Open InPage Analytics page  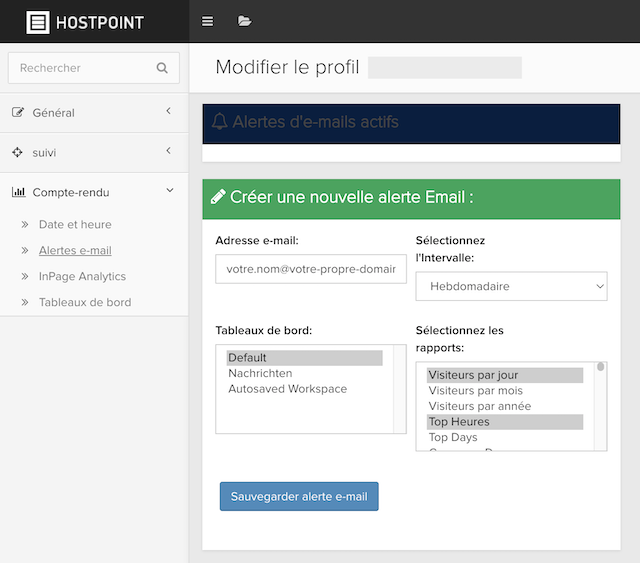[82, 276]
